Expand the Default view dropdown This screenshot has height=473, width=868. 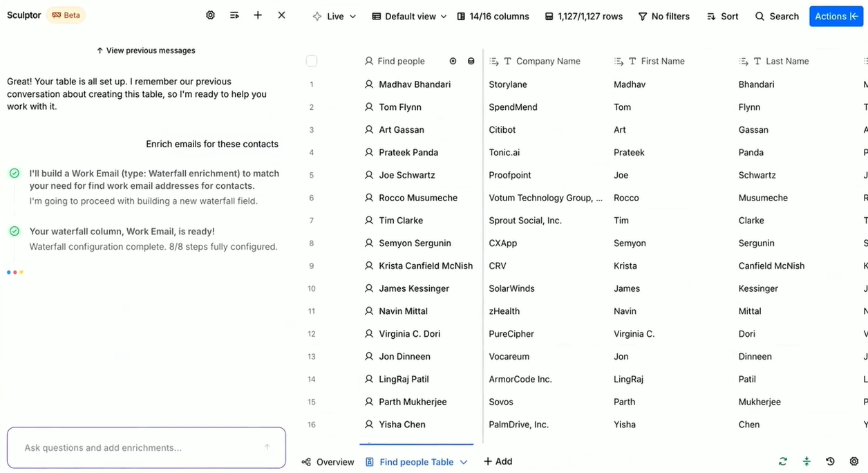click(x=409, y=16)
